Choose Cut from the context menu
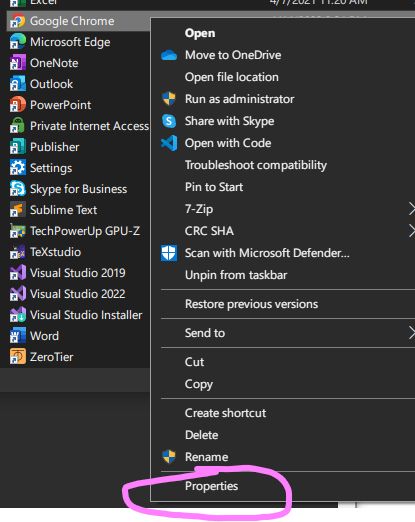 pyautogui.click(x=194, y=362)
